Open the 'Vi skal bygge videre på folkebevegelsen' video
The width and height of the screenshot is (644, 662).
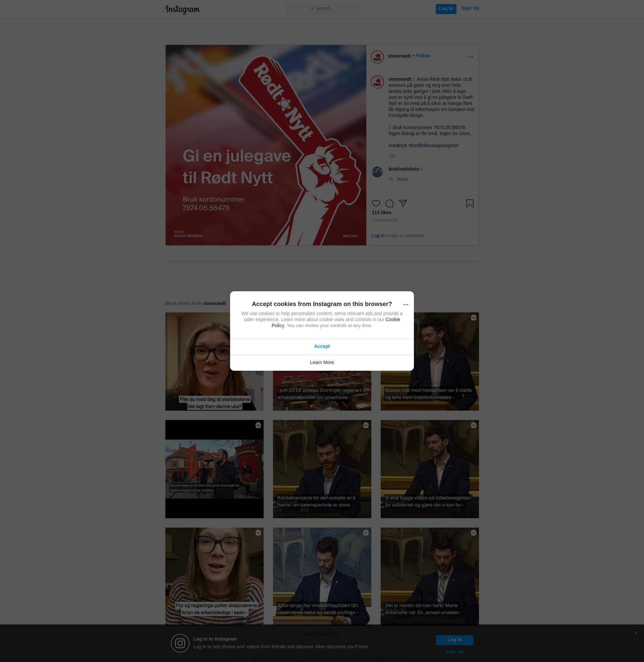coord(430,469)
